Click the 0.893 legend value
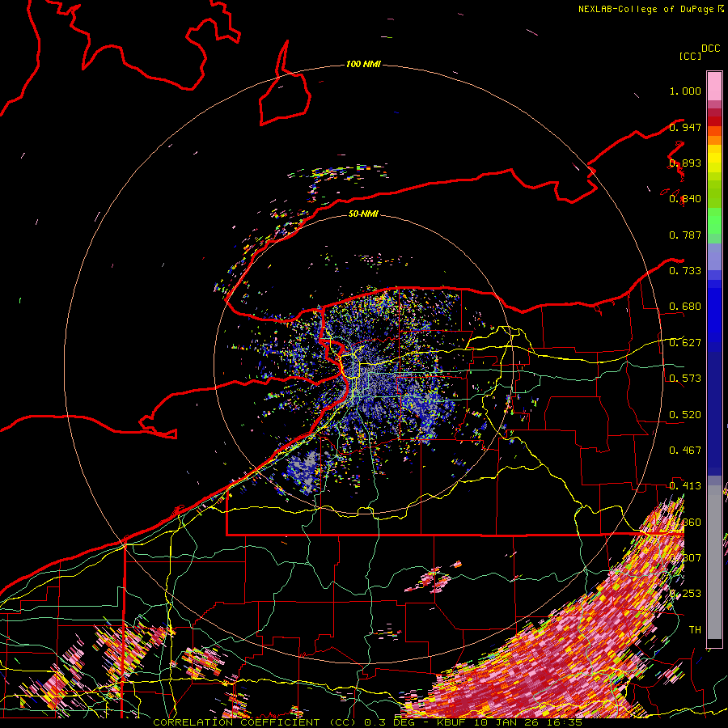Screen dimensions: 728x728 (685, 163)
